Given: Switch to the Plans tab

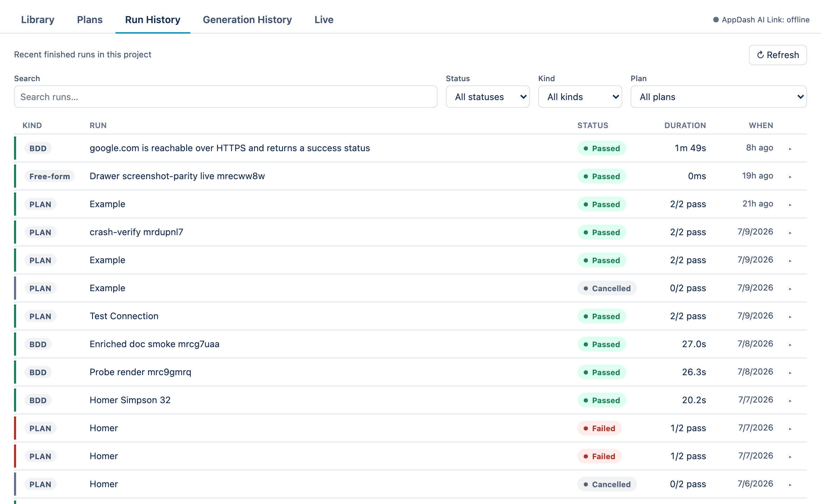Looking at the screenshot, I should tap(90, 20).
